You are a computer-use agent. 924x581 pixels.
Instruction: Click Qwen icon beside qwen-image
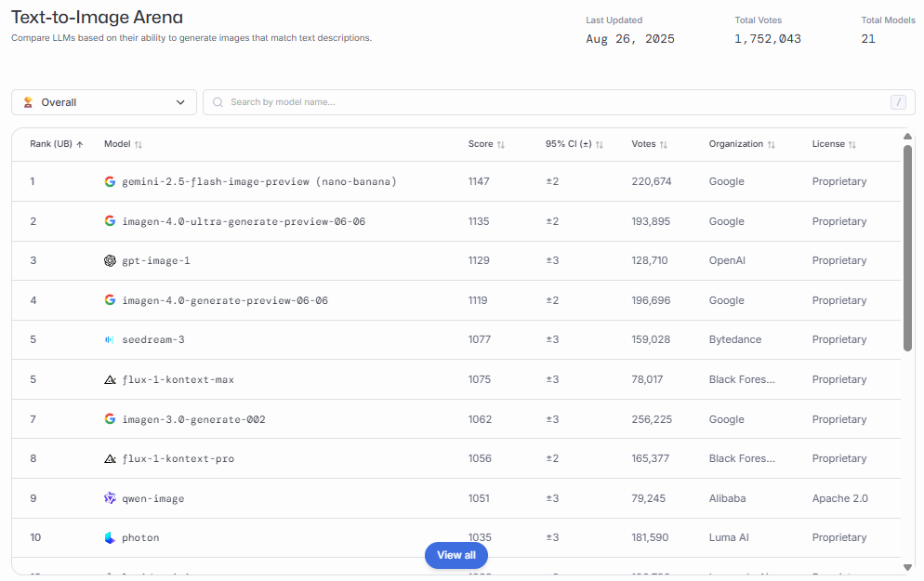coord(110,498)
